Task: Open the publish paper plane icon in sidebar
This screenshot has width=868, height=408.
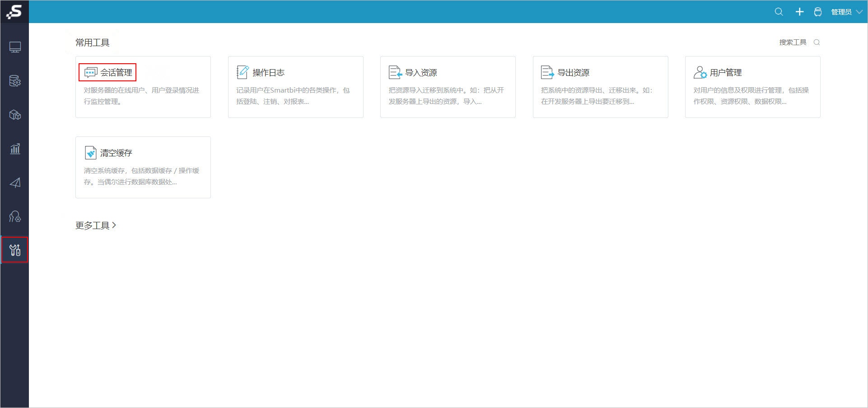Action: point(15,183)
